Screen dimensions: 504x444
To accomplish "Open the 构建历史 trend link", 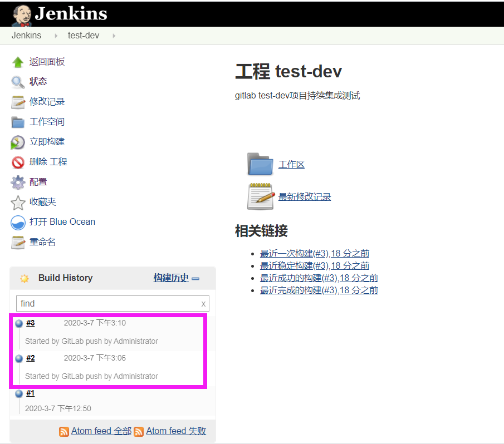I will click(x=171, y=278).
